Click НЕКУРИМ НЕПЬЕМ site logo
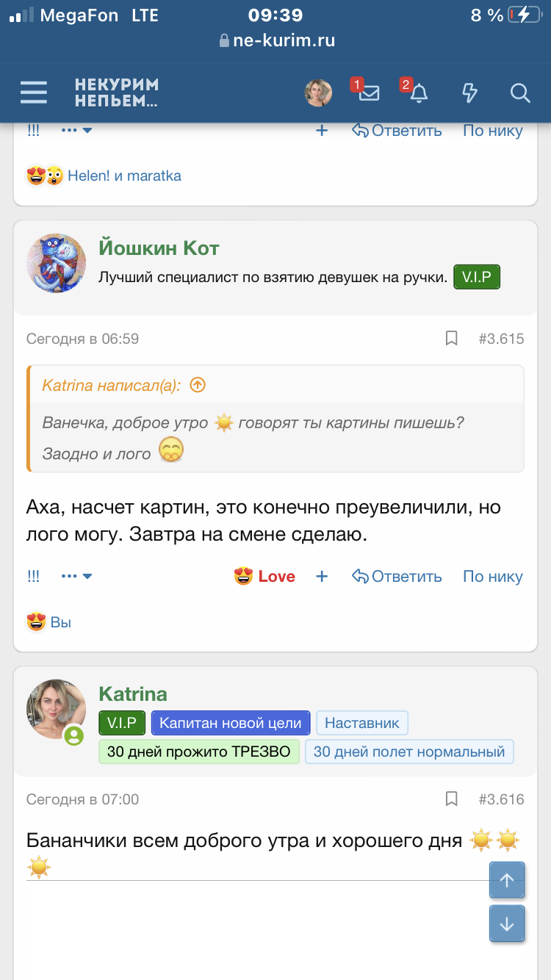The width and height of the screenshot is (551, 980). tap(116, 93)
